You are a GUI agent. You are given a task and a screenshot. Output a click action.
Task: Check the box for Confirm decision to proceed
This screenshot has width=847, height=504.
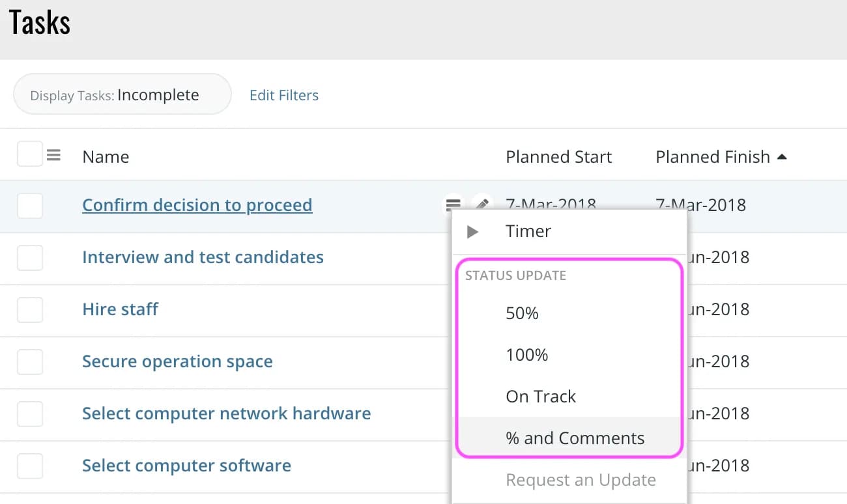[x=29, y=206]
